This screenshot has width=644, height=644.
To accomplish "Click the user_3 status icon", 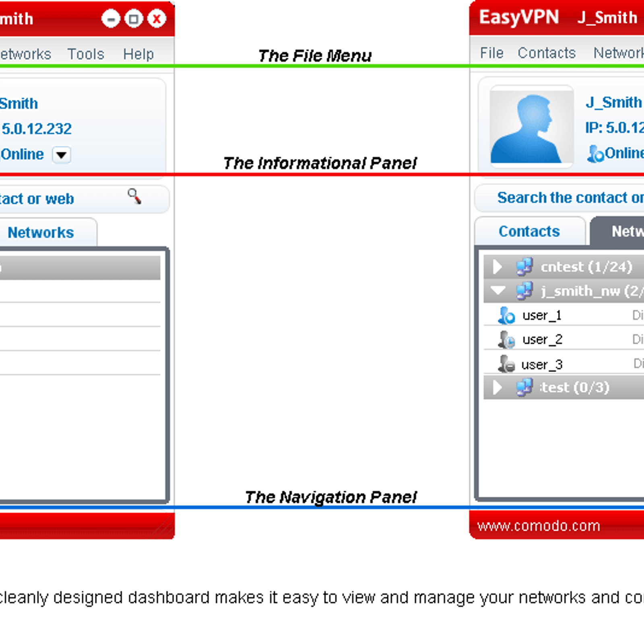I will [506, 364].
